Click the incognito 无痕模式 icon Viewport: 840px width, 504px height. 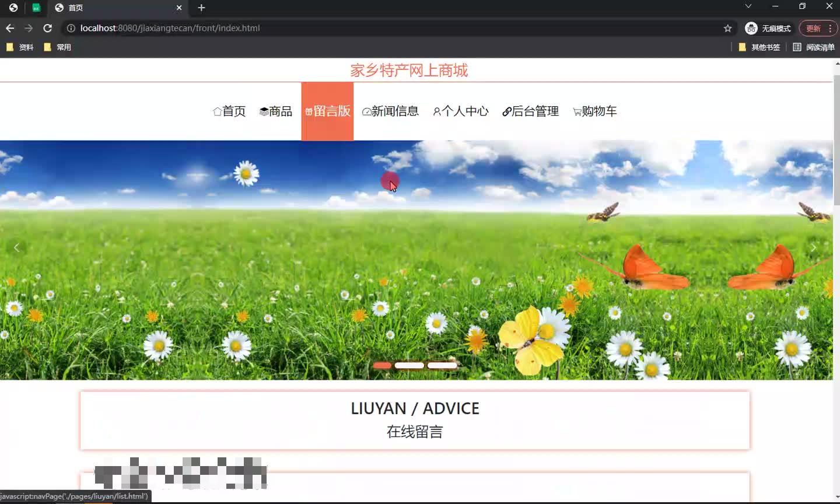point(751,28)
